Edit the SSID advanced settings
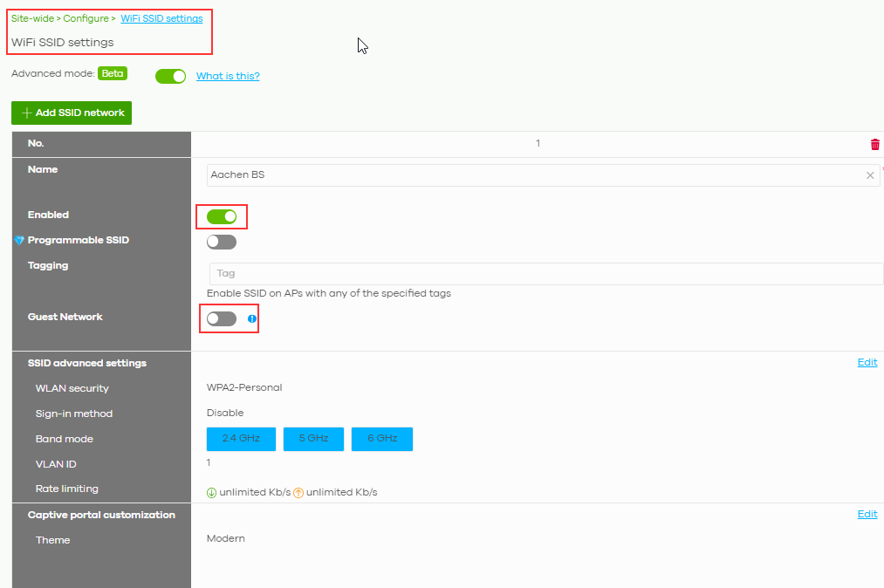This screenshot has width=884, height=588. point(867,363)
